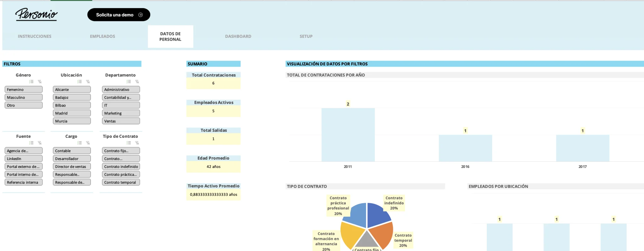Image resolution: width=644 pixels, height=251 pixels.
Task: Select Otro in the Género slicer
Action: 24,105
